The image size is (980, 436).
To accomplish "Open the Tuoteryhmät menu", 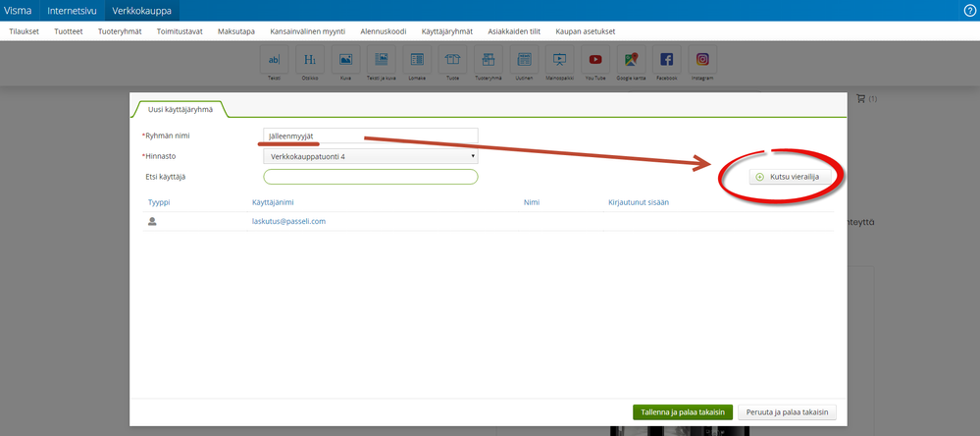I will pyautogui.click(x=120, y=31).
